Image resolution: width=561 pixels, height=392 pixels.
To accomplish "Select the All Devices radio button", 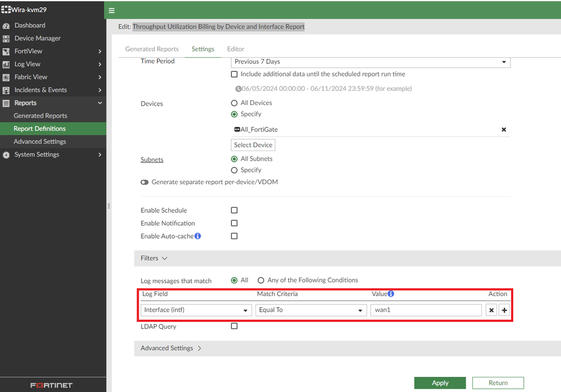I will tap(234, 103).
